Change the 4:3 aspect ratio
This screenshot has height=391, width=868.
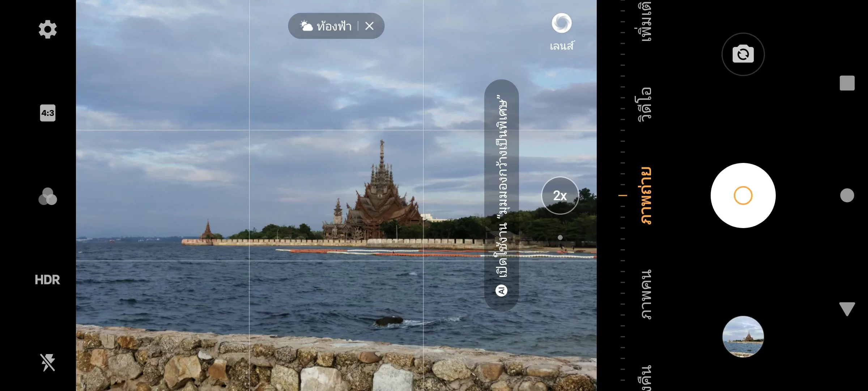click(x=48, y=113)
